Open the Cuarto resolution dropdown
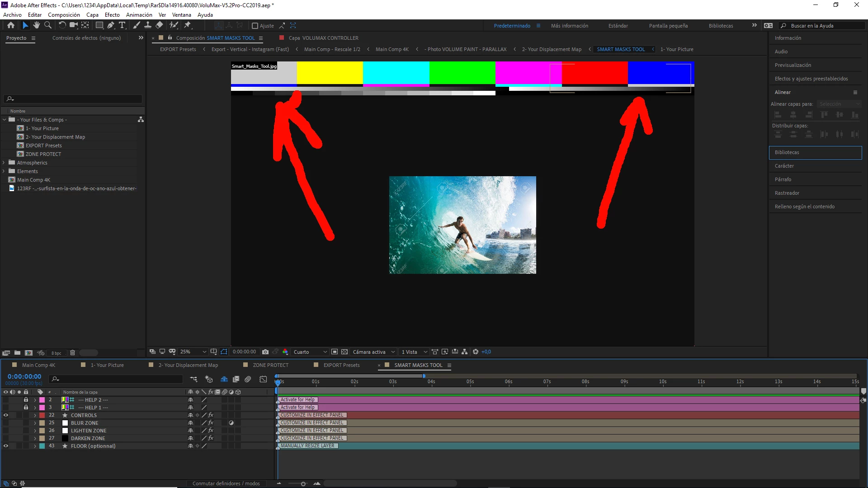Viewport: 868px width, 488px height. [310, 352]
